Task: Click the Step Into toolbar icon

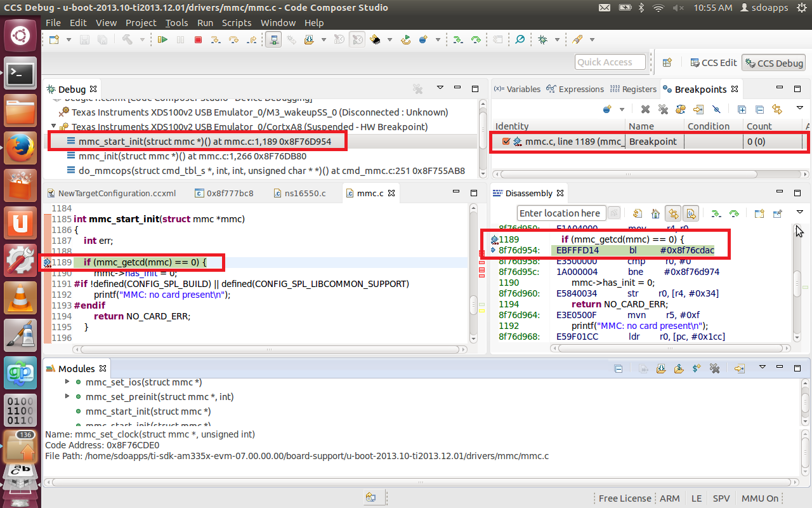Action: point(216,39)
